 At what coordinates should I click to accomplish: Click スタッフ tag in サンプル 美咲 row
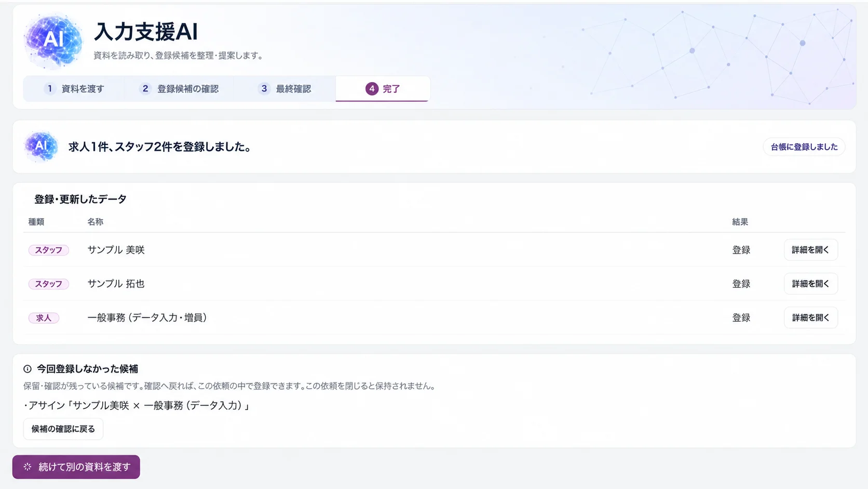tap(49, 250)
